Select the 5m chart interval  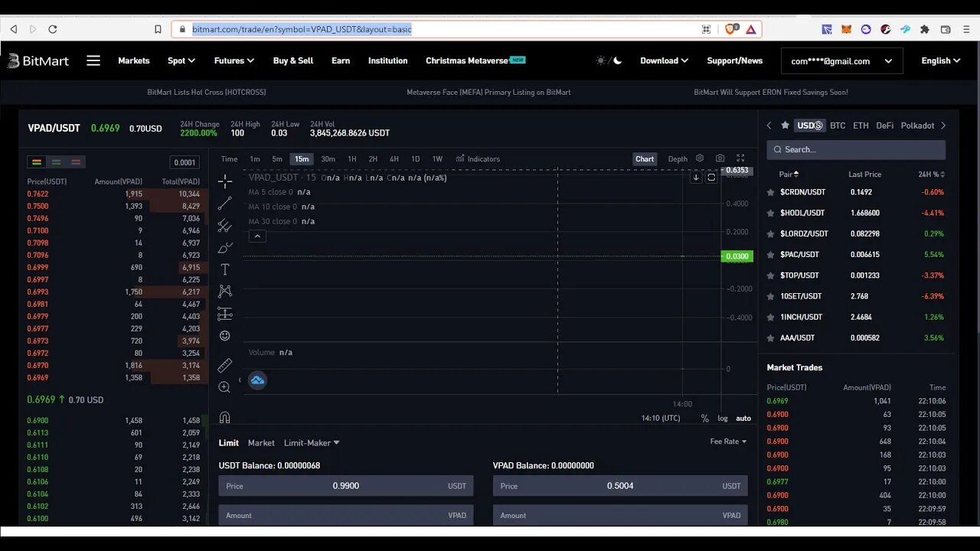pyautogui.click(x=277, y=159)
